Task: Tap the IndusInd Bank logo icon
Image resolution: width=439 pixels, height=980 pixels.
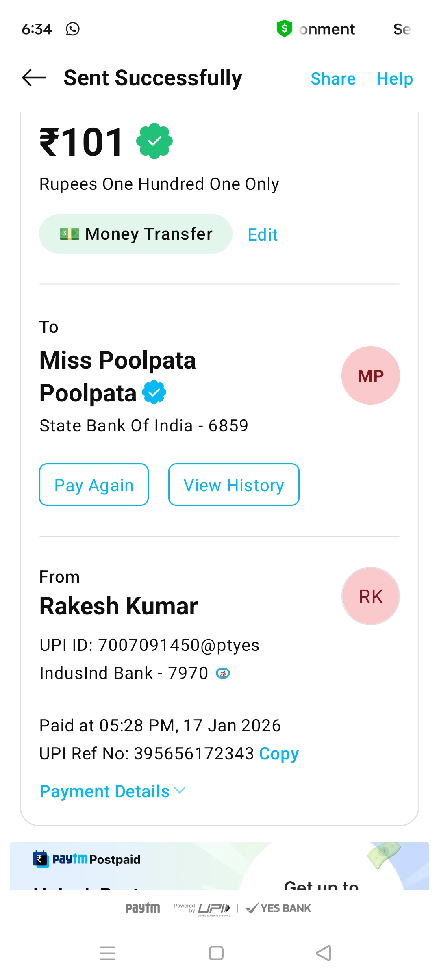Action: pyautogui.click(x=223, y=673)
